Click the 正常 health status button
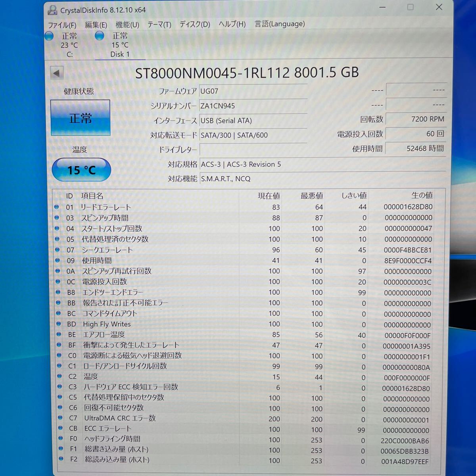Image resolution: width=476 pixels, height=476 pixels. tap(81, 118)
